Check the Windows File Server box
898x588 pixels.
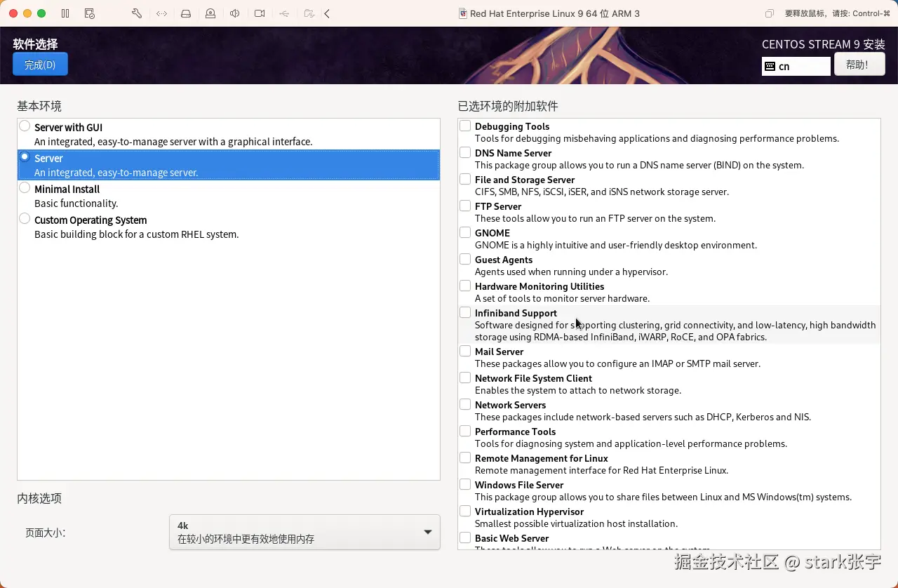click(465, 484)
